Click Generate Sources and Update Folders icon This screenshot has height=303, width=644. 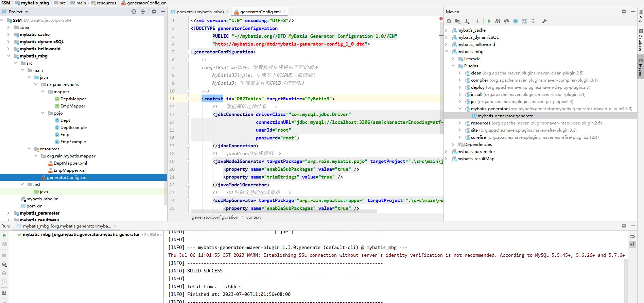(458, 21)
